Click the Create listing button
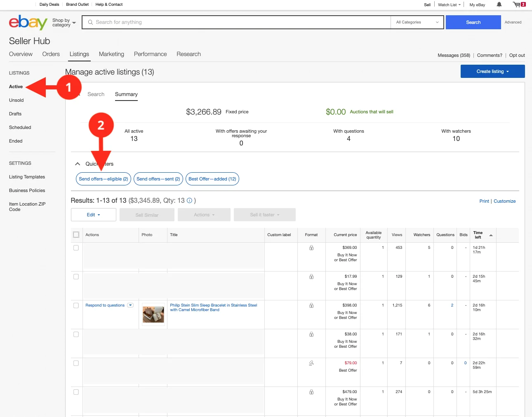The image size is (532, 417). [492, 71]
